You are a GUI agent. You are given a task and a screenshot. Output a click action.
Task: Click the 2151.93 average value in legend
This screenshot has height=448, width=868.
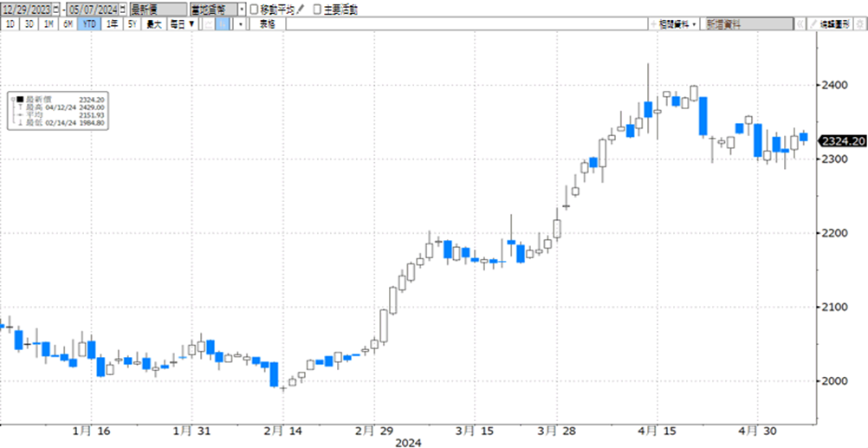[91, 115]
